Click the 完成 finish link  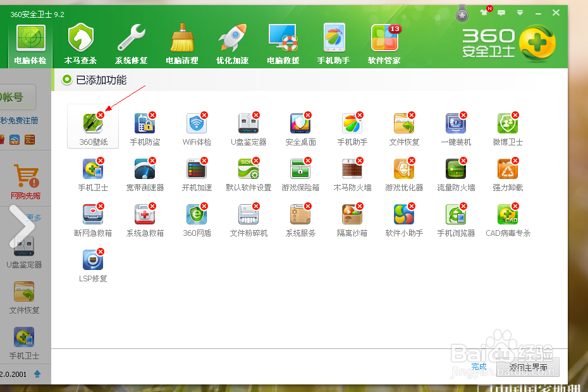click(479, 367)
